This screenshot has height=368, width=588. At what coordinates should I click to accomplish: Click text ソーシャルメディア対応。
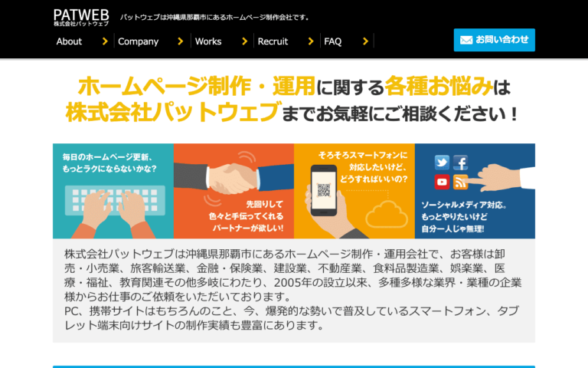click(x=464, y=205)
